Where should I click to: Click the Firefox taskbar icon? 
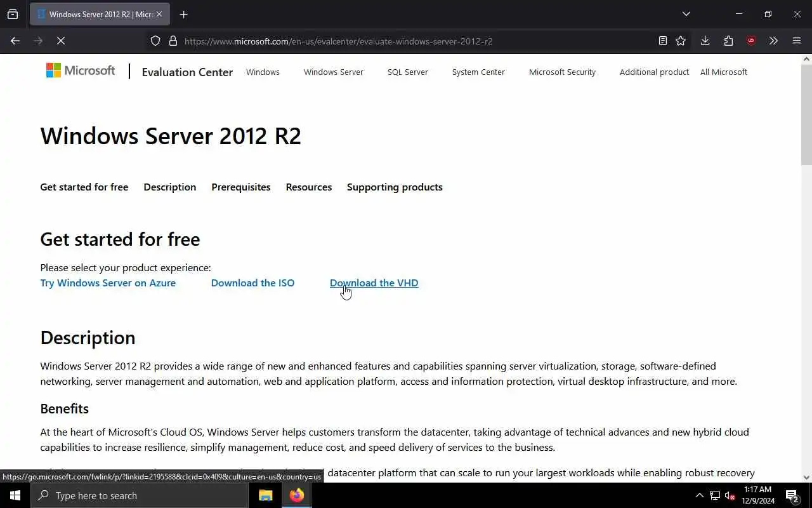coord(296,495)
